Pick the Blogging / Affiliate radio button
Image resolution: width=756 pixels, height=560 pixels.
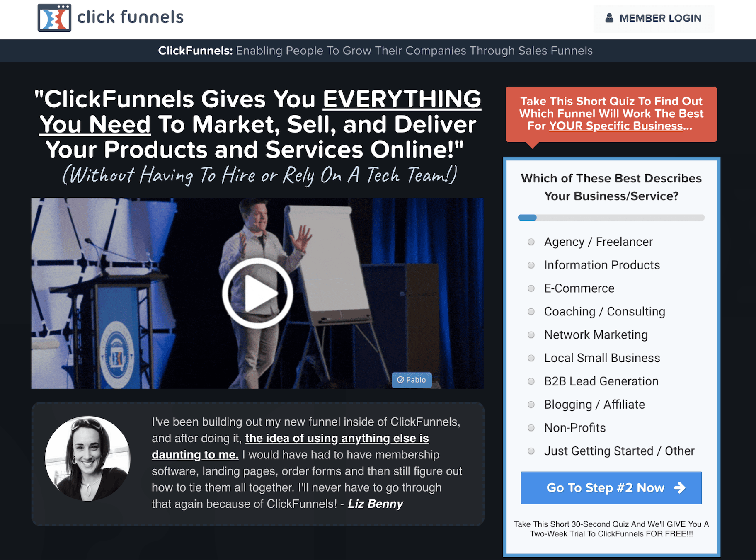(531, 405)
